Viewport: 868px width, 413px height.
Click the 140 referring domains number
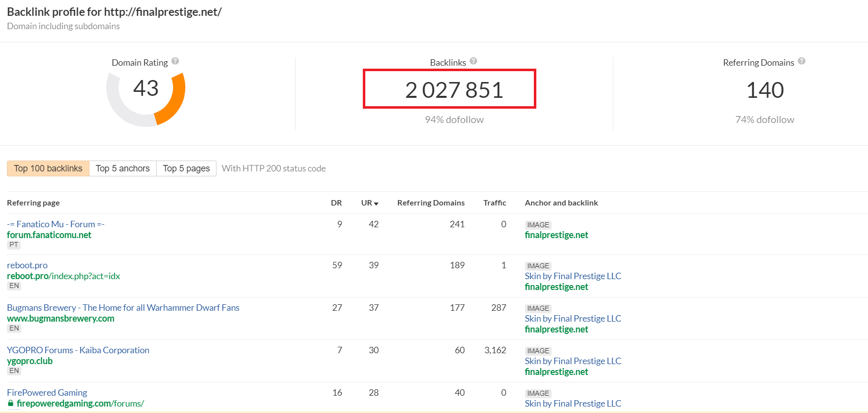click(765, 90)
